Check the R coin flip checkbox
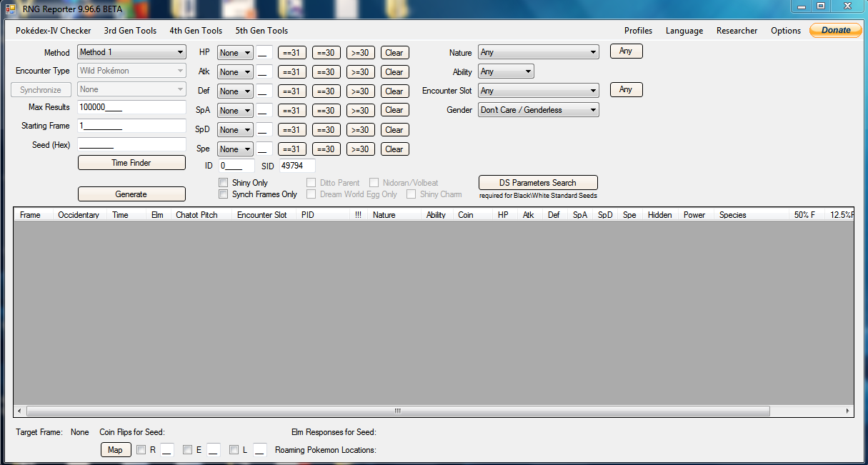Screen dimensions: 868x465 point(141,449)
